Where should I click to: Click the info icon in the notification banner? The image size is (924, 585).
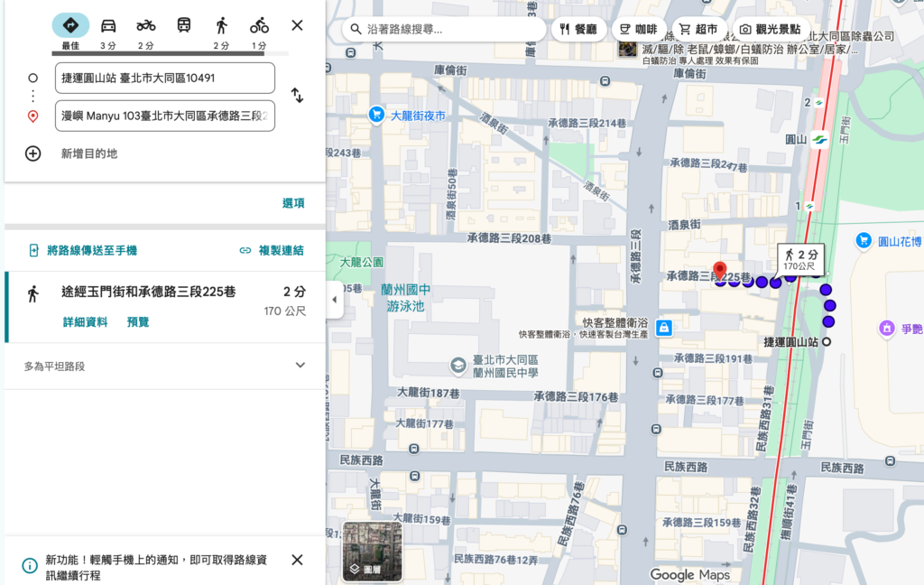coord(30,566)
